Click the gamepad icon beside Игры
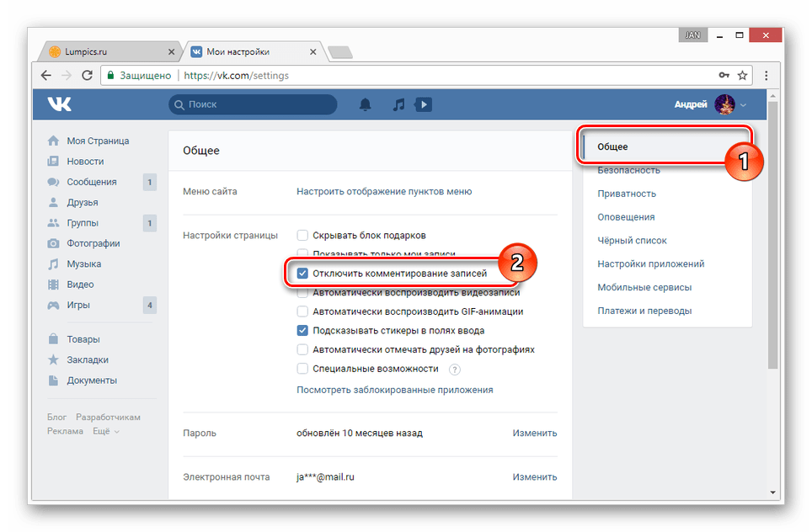This screenshot has height=532, width=812. [53, 306]
